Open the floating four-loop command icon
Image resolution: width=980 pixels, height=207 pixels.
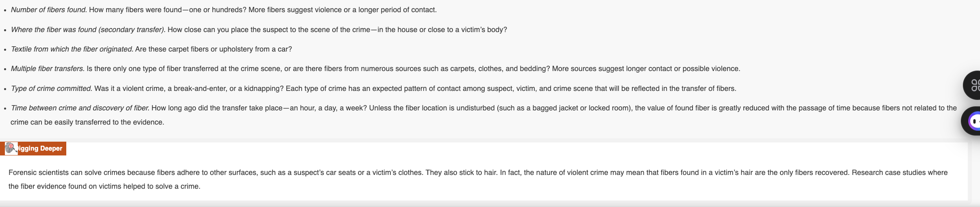[x=973, y=85]
